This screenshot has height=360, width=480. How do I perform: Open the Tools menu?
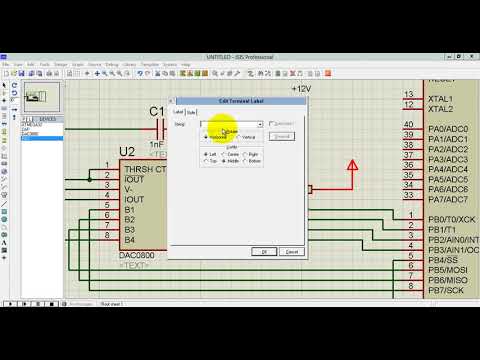45,64
